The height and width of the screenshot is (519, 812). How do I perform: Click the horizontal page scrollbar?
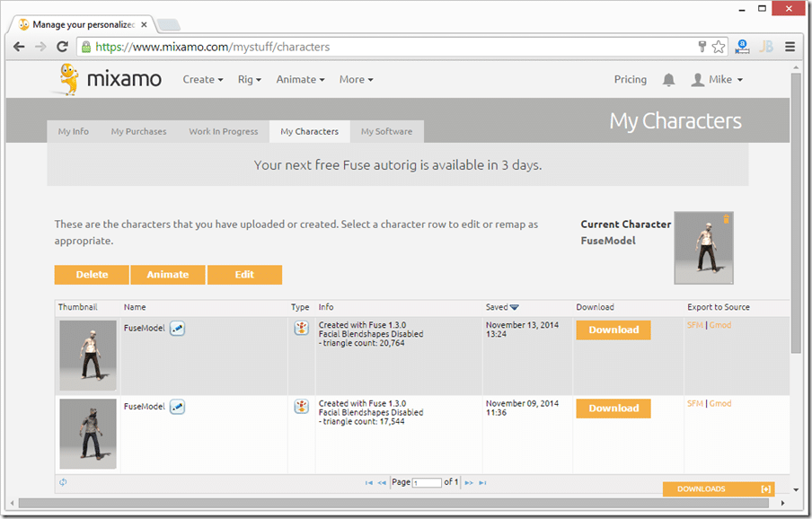pos(395,503)
